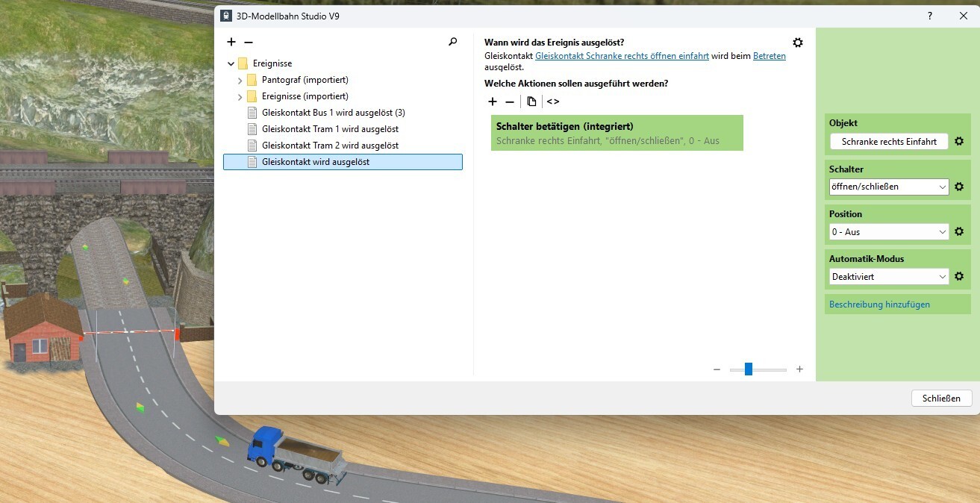Select event Gleiskontakt Tram 1 wird ausgelöst
The width and height of the screenshot is (980, 503).
coord(331,129)
